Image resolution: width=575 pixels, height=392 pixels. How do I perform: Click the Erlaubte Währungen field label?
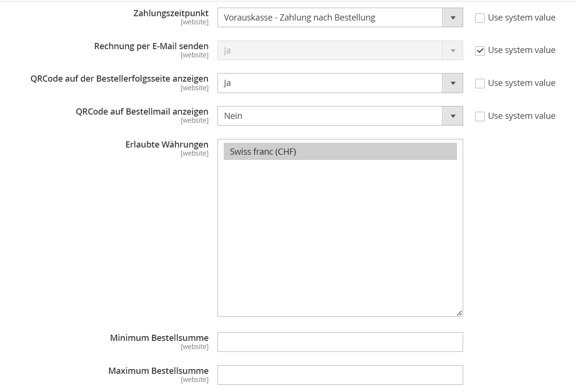click(x=166, y=144)
